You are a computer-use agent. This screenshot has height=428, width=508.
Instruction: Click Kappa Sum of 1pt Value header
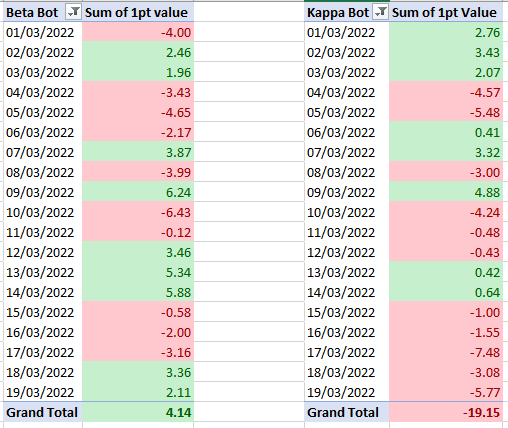click(446, 12)
